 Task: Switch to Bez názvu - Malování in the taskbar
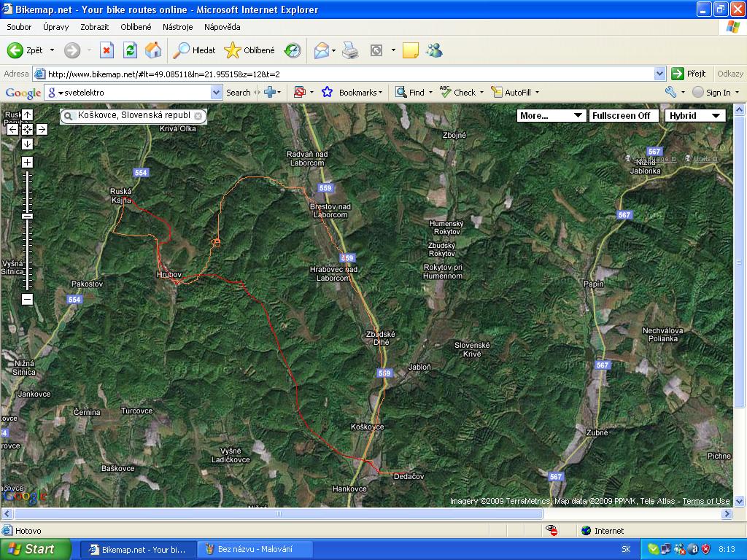coord(255,549)
